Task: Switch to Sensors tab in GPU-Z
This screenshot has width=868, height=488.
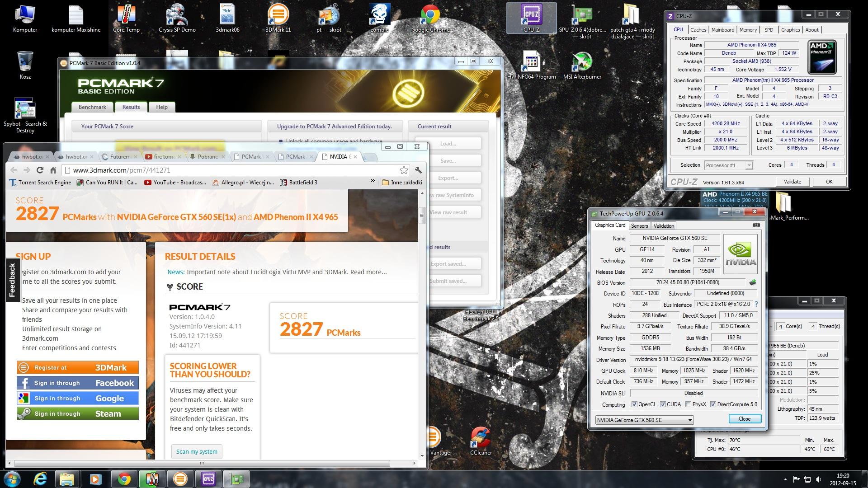Action: click(639, 226)
